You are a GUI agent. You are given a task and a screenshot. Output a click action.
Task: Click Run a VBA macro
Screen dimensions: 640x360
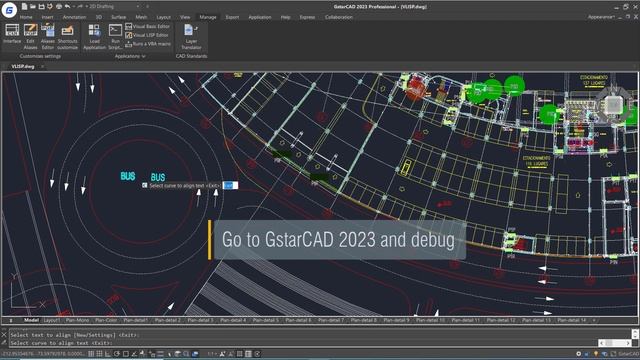(x=148, y=44)
